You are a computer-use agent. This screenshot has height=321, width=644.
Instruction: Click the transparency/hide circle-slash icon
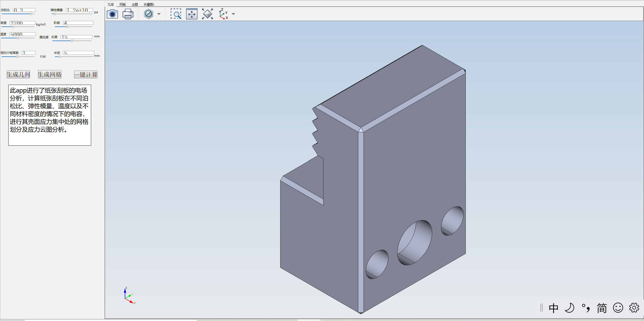(x=149, y=14)
